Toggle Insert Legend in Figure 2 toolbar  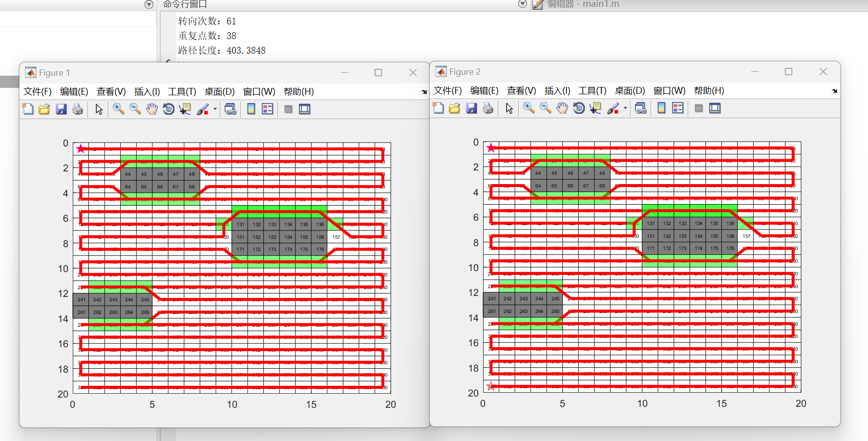tap(678, 108)
